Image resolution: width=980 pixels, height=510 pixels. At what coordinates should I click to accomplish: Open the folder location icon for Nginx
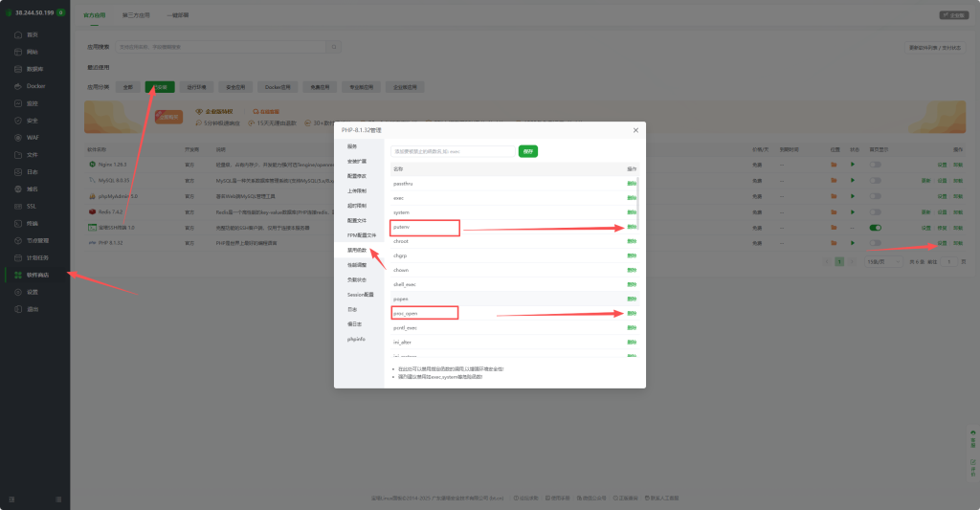(835, 165)
